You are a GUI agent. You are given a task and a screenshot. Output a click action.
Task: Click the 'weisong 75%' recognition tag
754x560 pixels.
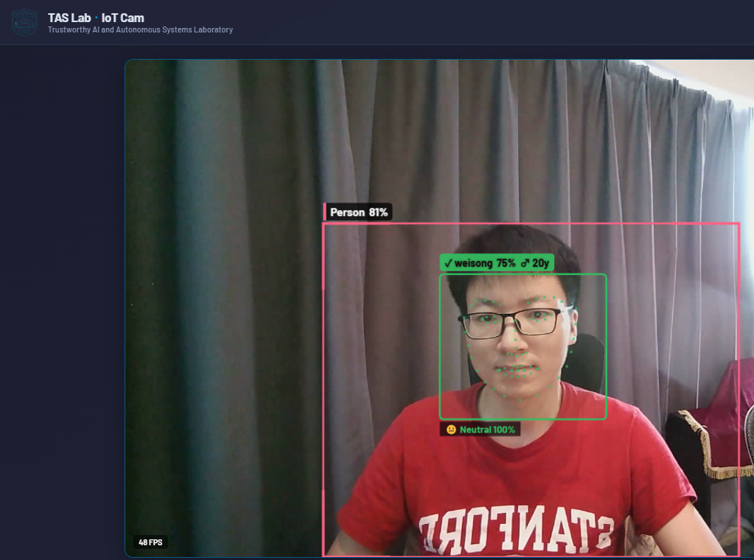click(x=479, y=262)
